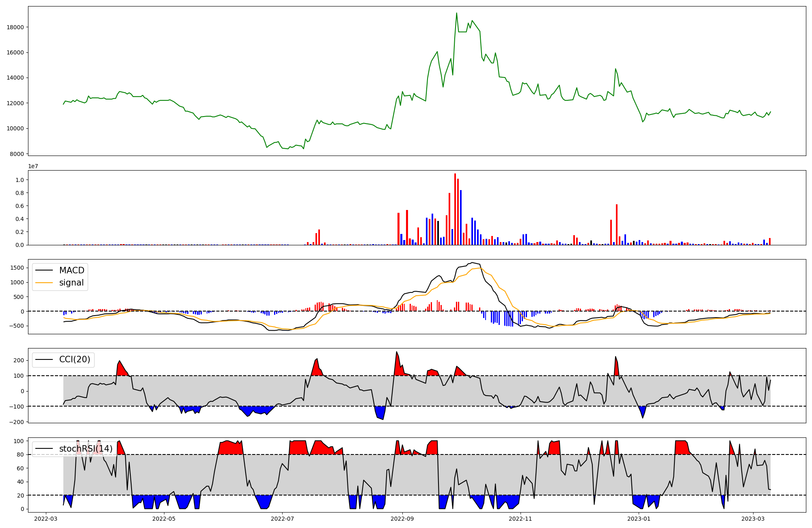Viewport: 812px width, 528px height.
Task: Click the 8000 price axis tick label
Action: click(17, 154)
